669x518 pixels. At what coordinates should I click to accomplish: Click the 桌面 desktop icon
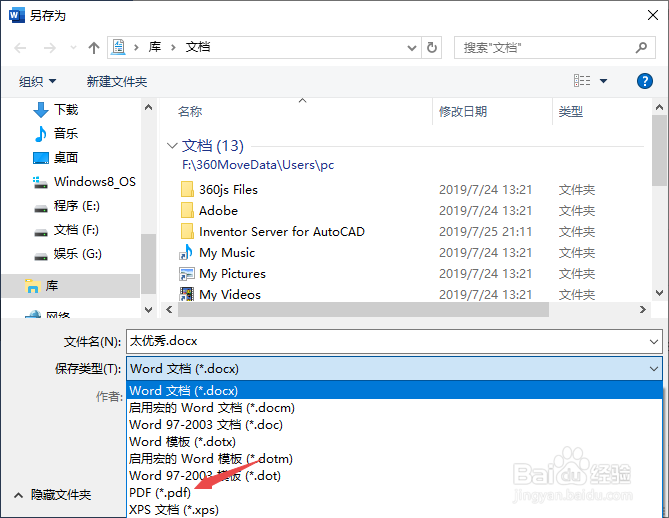pyautogui.click(x=41, y=158)
